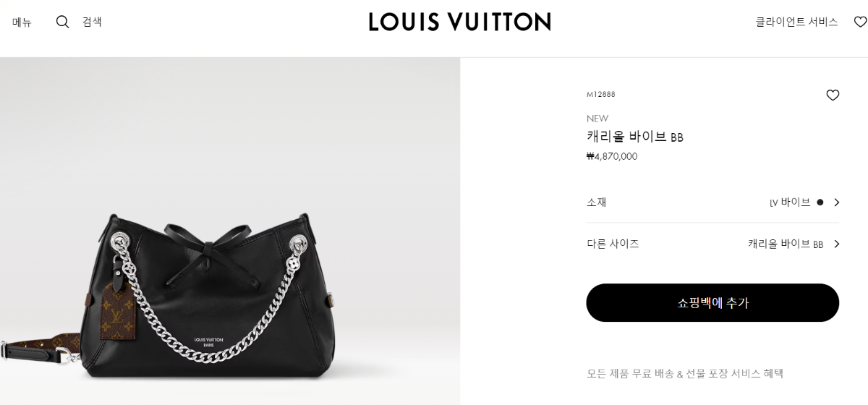868x405 pixels.
Task: Open the 메뉴 navigation menu
Action: point(22,22)
